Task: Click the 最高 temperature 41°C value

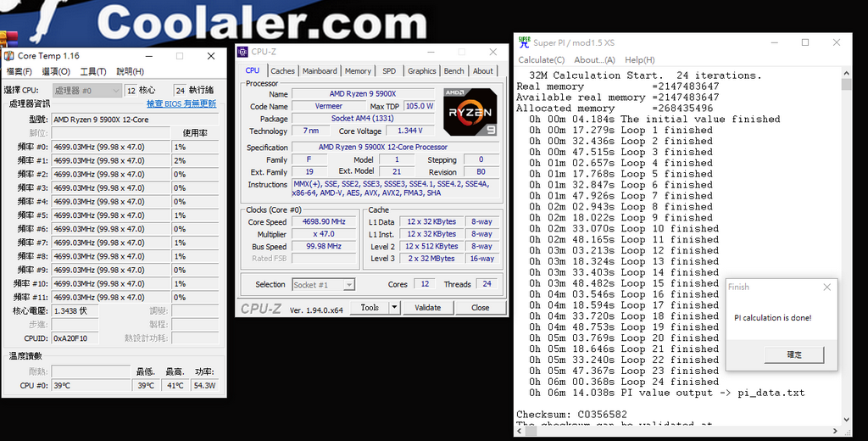Action: pyautogui.click(x=175, y=385)
